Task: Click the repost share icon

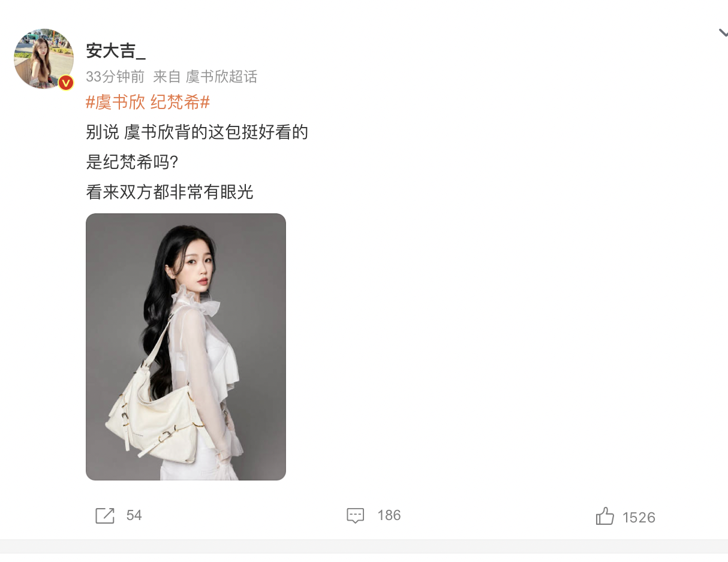Action: (105, 515)
